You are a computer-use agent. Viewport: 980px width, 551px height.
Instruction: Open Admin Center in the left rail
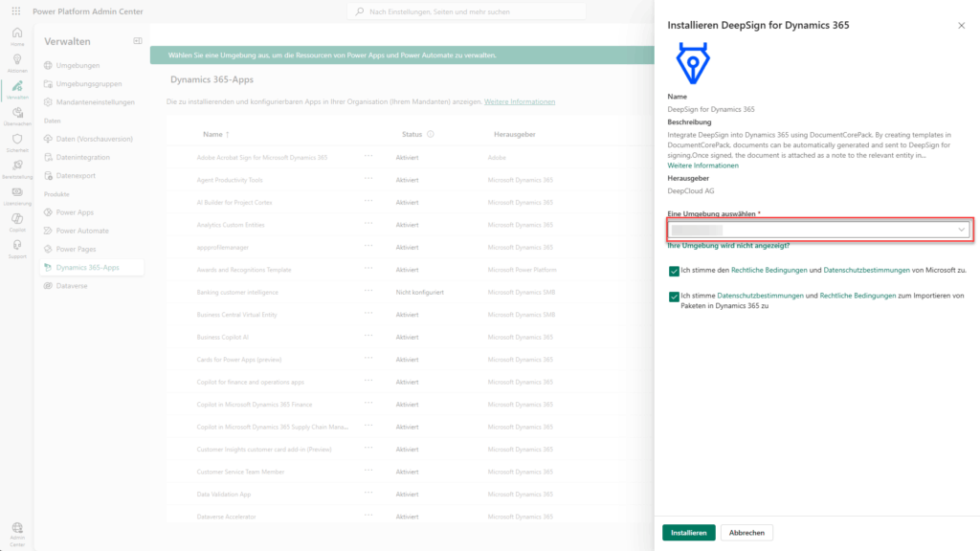click(17, 535)
